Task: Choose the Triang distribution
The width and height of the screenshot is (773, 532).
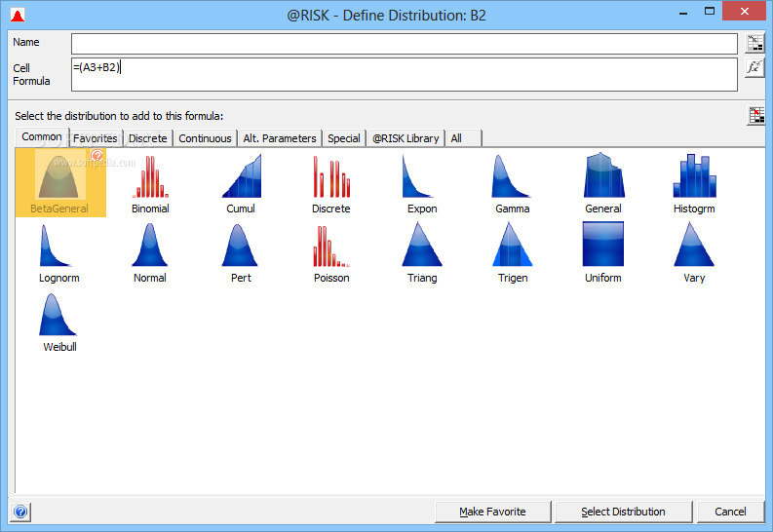Action: (422, 252)
